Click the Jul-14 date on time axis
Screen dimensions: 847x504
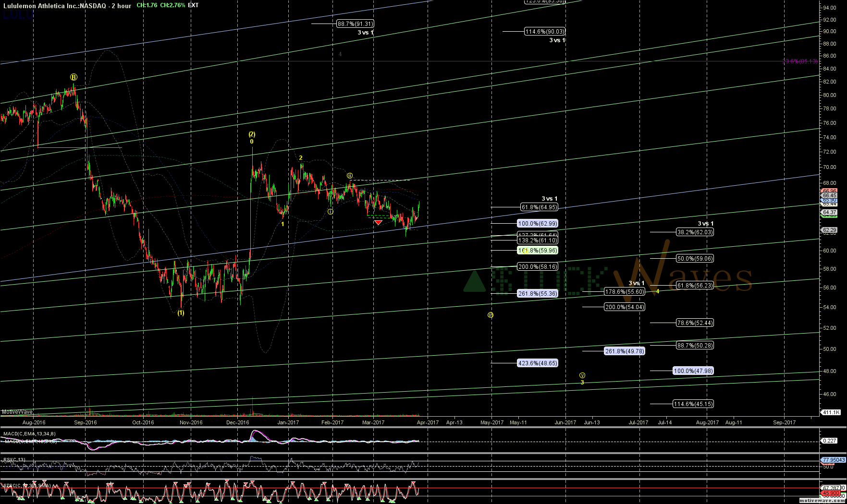tap(664, 422)
